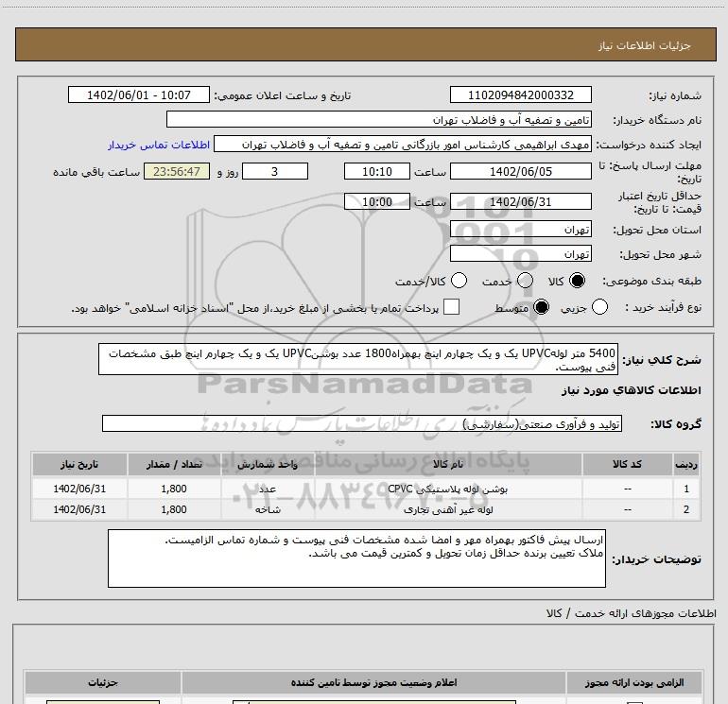The height and width of the screenshot is (704, 728).
Task: Click the response deadline date 1402/06/05
Action: click(520, 171)
